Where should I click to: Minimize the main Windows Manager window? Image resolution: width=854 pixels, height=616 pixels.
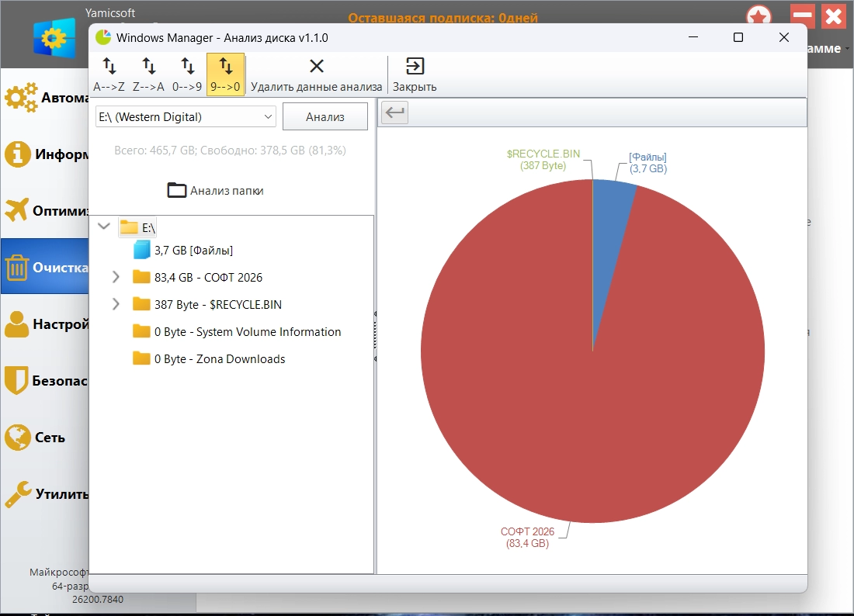click(x=802, y=16)
